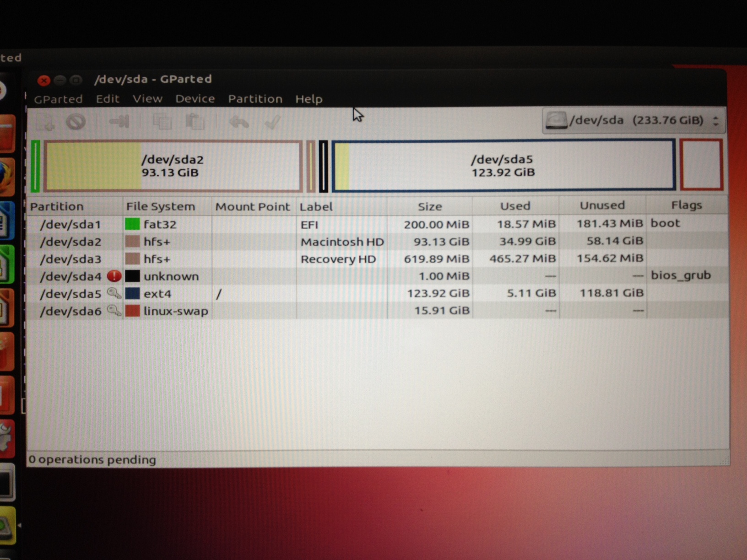Select the /dev/sda2 block in disk map

pos(173,166)
